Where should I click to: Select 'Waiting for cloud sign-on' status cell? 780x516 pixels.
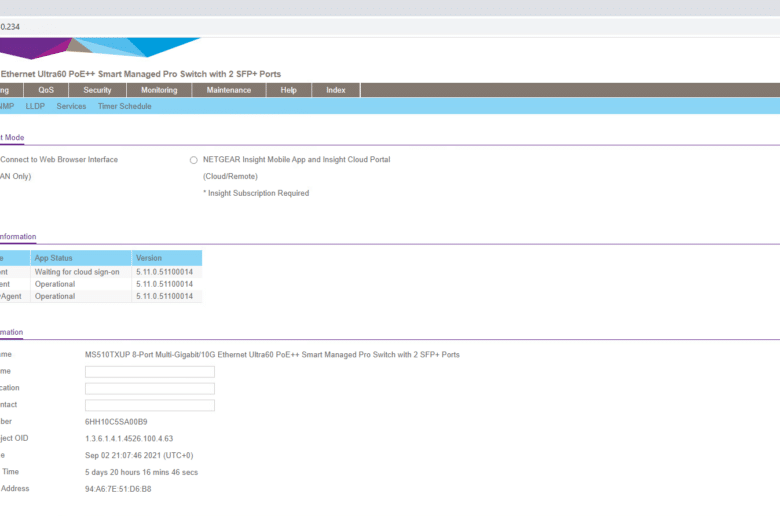[81, 272]
